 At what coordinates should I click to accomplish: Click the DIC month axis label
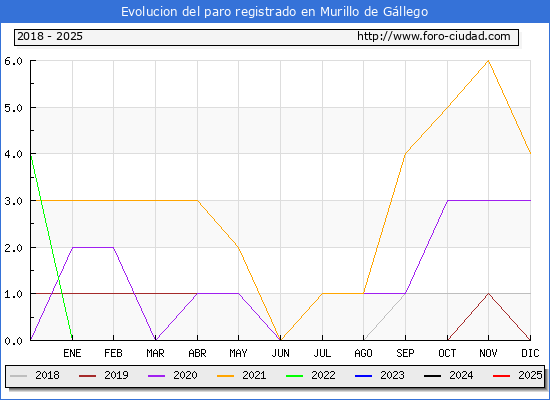530,353
